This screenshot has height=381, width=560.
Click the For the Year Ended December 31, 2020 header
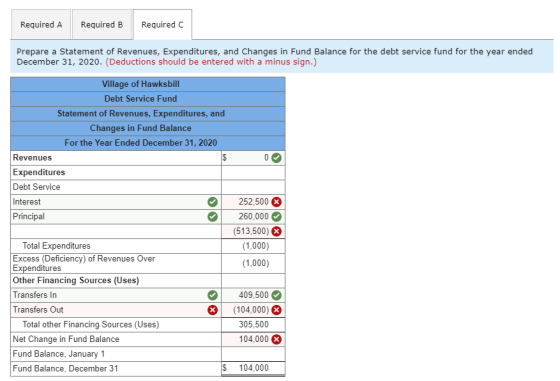coord(148,143)
